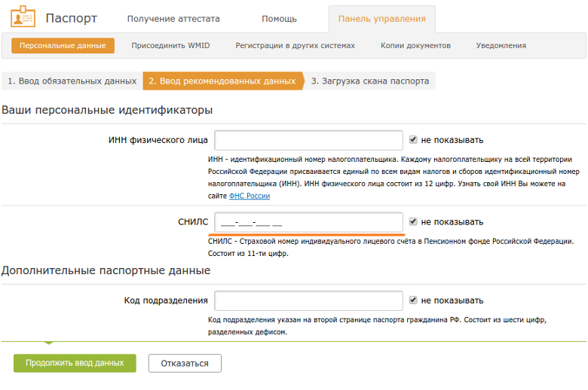Viewport: 588px width, 390px height.
Task: Go to step 1 Ввод обязательных данных
Action: pyautogui.click(x=72, y=81)
